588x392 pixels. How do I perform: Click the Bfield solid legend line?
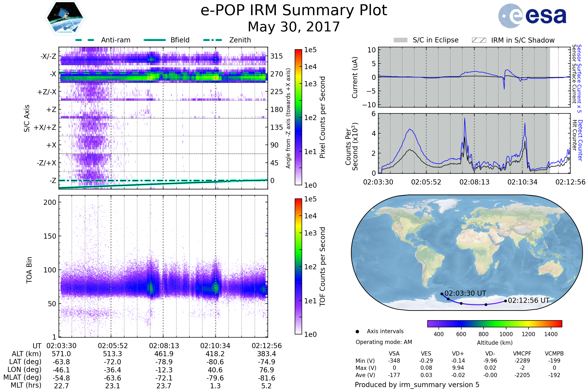[x=155, y=40]
